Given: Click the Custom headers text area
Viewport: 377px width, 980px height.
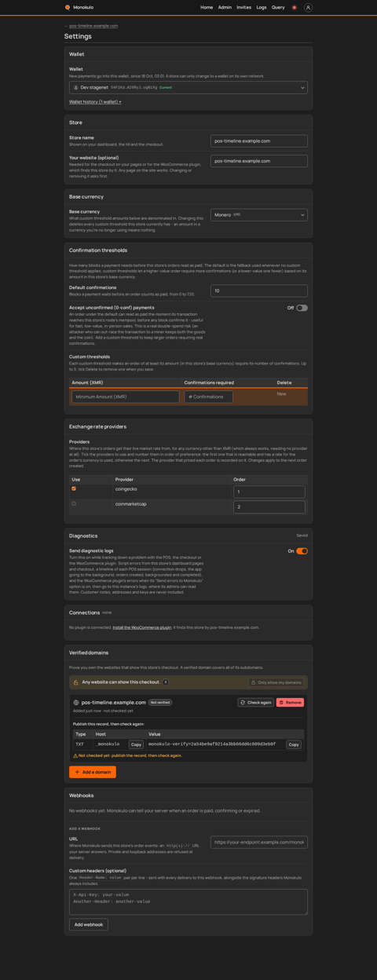Looking at the screenshot, I should 188,901.
